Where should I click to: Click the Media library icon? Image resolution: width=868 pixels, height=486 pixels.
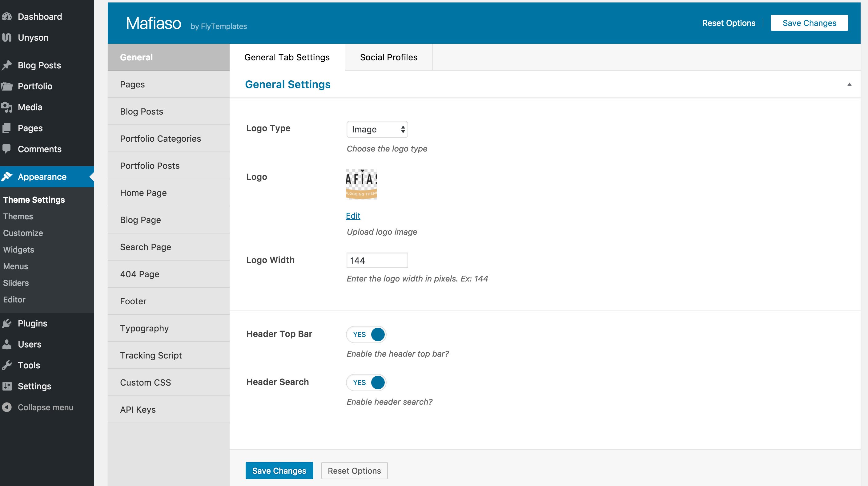click(7, 107)
